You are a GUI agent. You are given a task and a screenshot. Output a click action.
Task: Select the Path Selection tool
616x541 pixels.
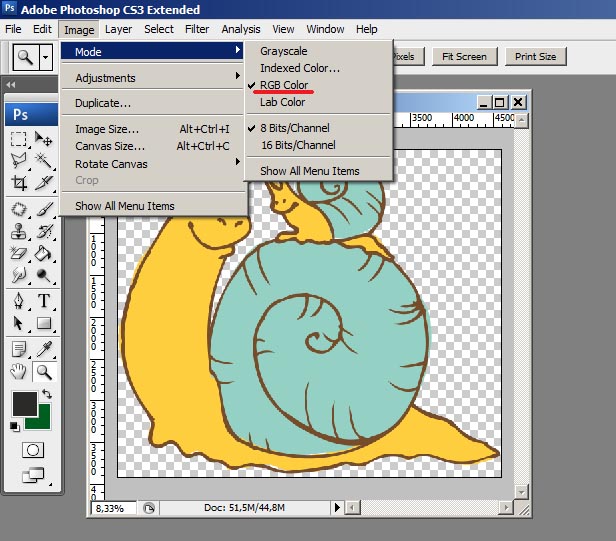(x=18, y=323)
